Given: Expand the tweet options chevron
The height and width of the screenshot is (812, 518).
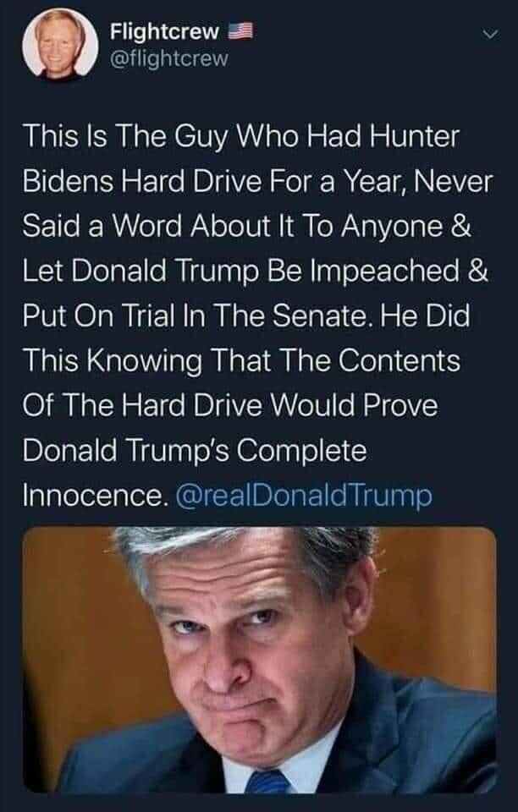Looking at the screenshot, I should coord(490,35).
